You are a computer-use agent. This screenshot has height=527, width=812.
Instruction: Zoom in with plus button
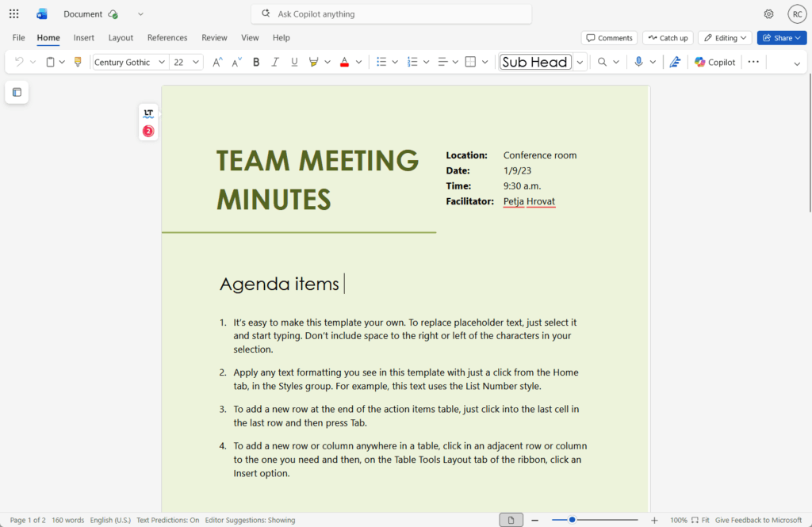(654, 520)
